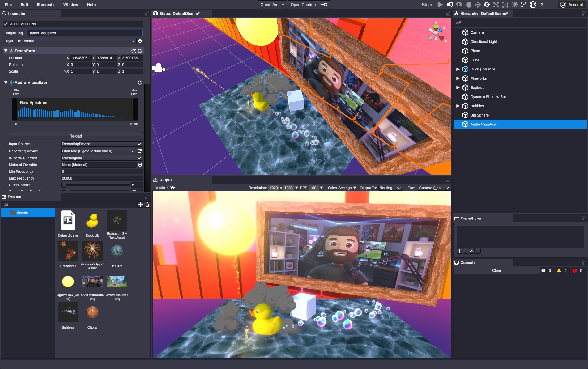Open the Elements menu
The width and height of the screenshot is (588, 369).
[45, 4]
